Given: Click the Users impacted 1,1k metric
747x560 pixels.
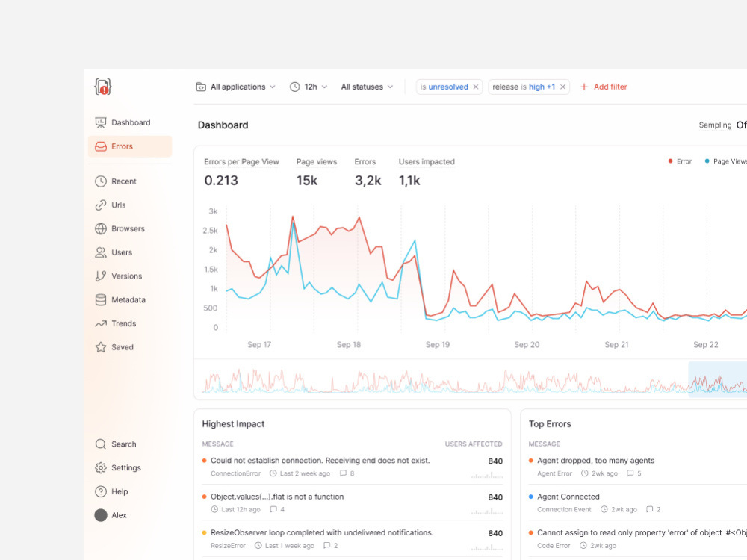Looking at the screenshot, I should coord(427,172).
